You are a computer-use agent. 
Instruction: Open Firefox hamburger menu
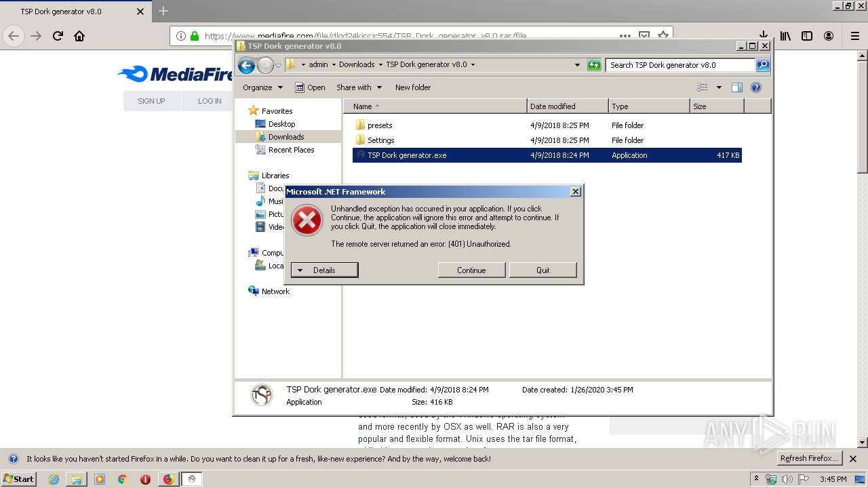[854, 36]
